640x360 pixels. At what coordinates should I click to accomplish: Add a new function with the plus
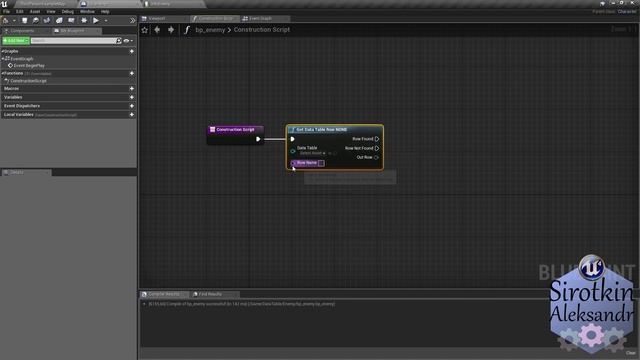tap(132, 73)
